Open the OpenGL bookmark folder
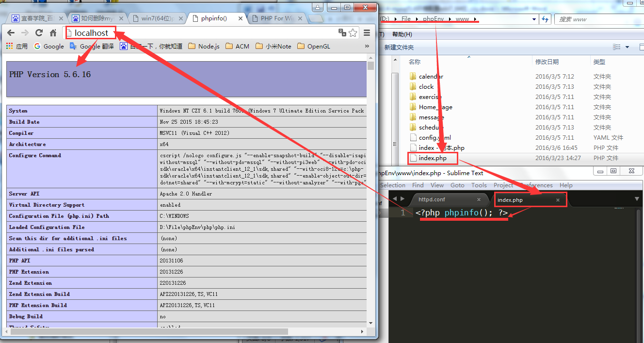 click(x=314, y=46)
